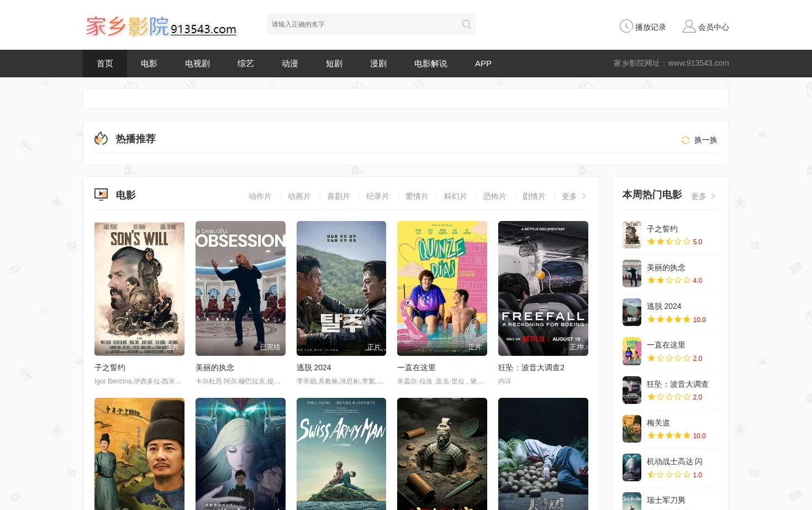Filter movies by 恐怖片

(x=495, y=196)
